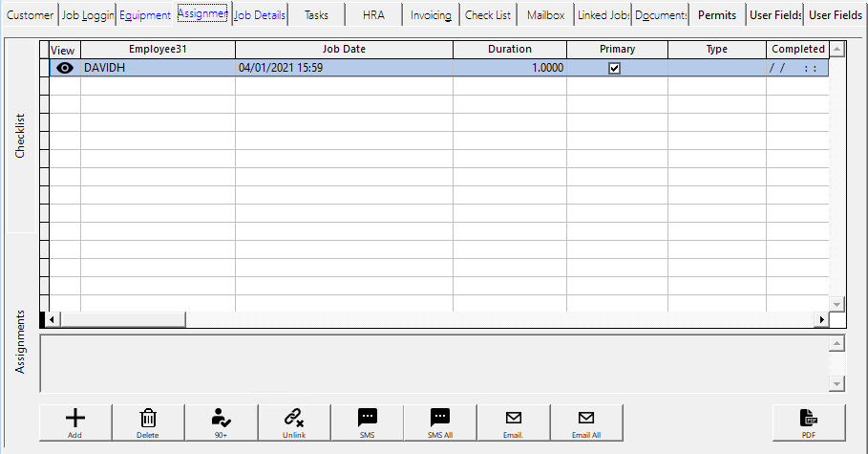Click the grid's vertical scrollbar down arrow
This screenshot has height=454, width=868.
pos(836,304)
